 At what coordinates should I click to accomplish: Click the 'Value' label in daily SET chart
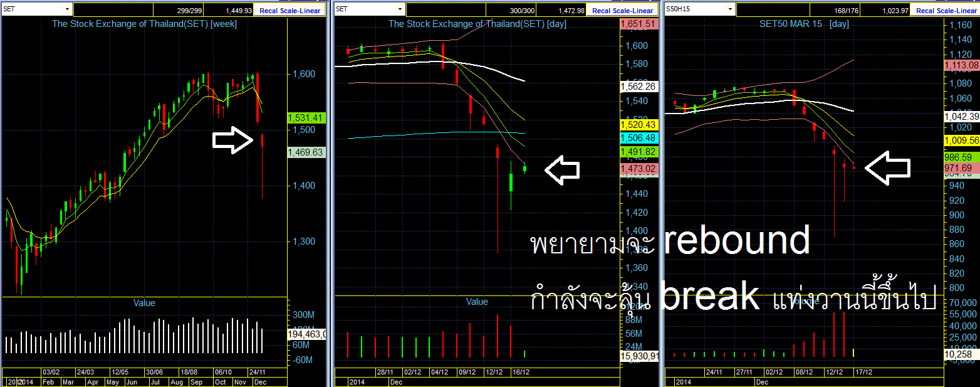(477, 302)
